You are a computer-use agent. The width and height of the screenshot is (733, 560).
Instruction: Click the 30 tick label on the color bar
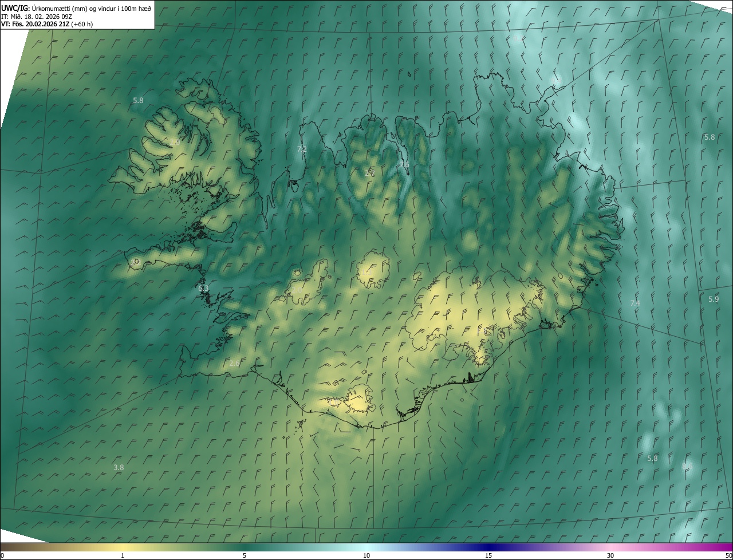[x=610, y=555]
